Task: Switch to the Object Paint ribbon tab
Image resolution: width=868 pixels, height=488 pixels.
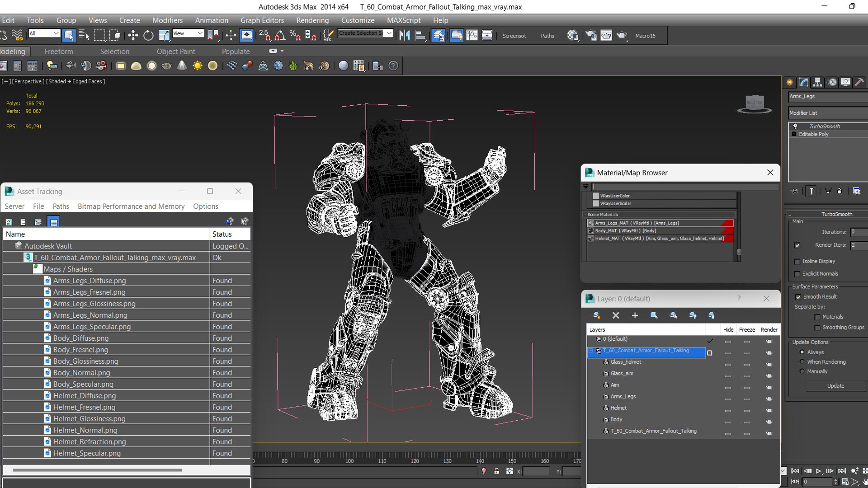Action: 176,52
